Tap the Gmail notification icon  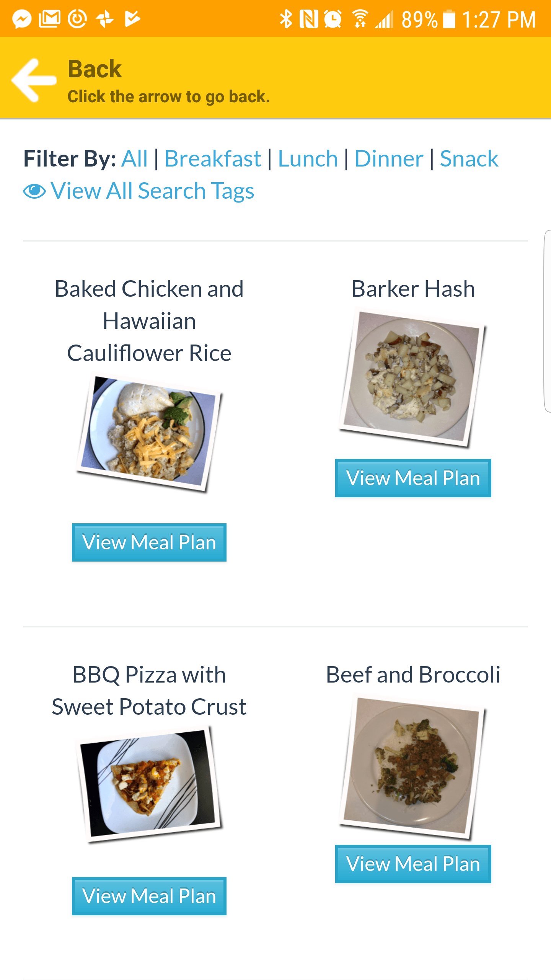(x=50, y=19)
